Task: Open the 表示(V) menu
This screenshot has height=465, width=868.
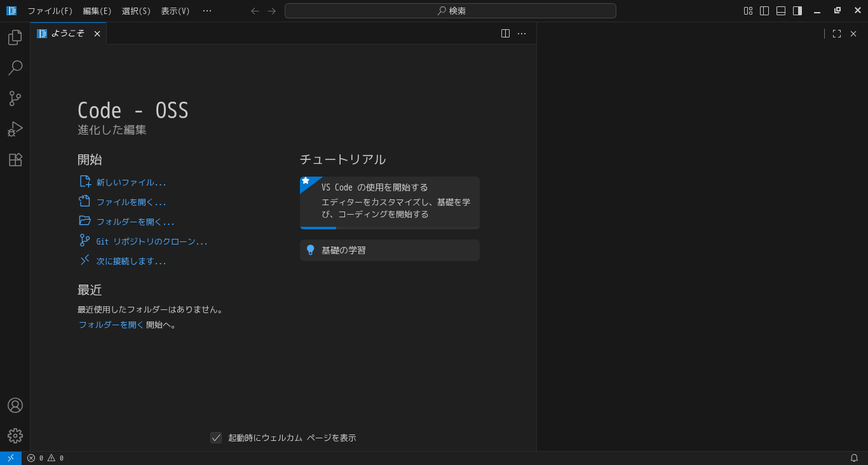Action: coord(175,11)
